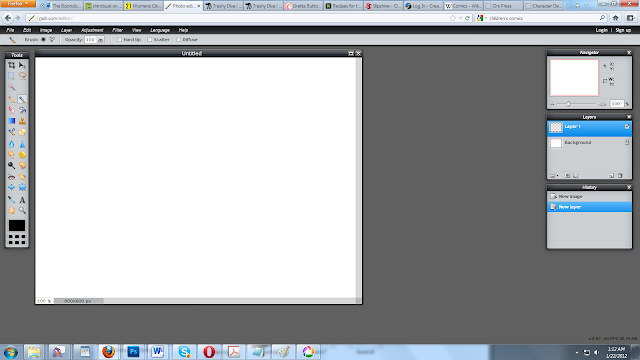Click the Background layer lock icon
This screenshot has width=640, height=360.
tap(627, 142)
